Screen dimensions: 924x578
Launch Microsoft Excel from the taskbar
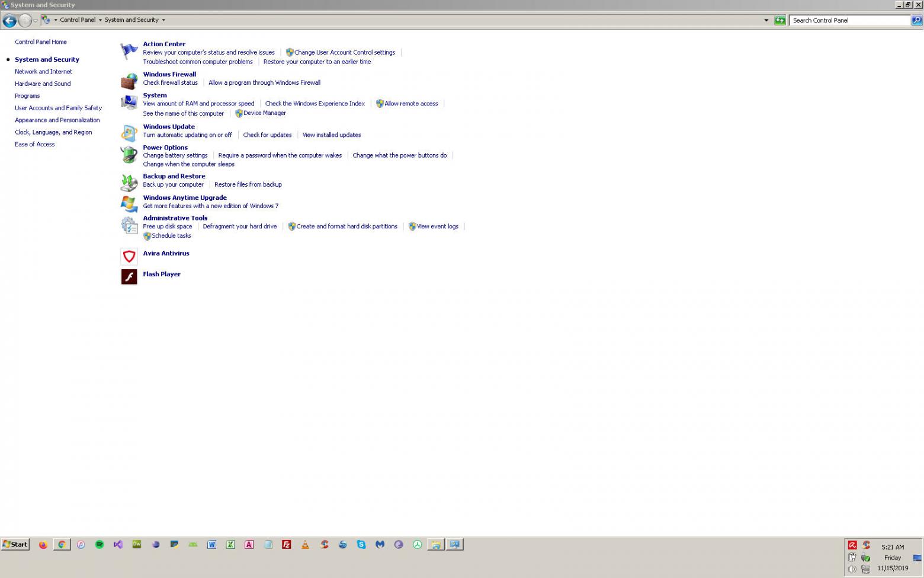click(x=230, y=544)
